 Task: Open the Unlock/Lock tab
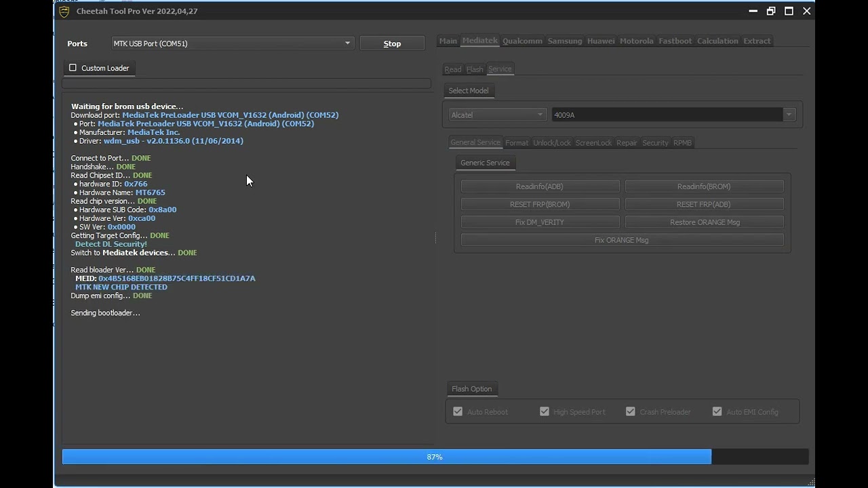[552, 142]
